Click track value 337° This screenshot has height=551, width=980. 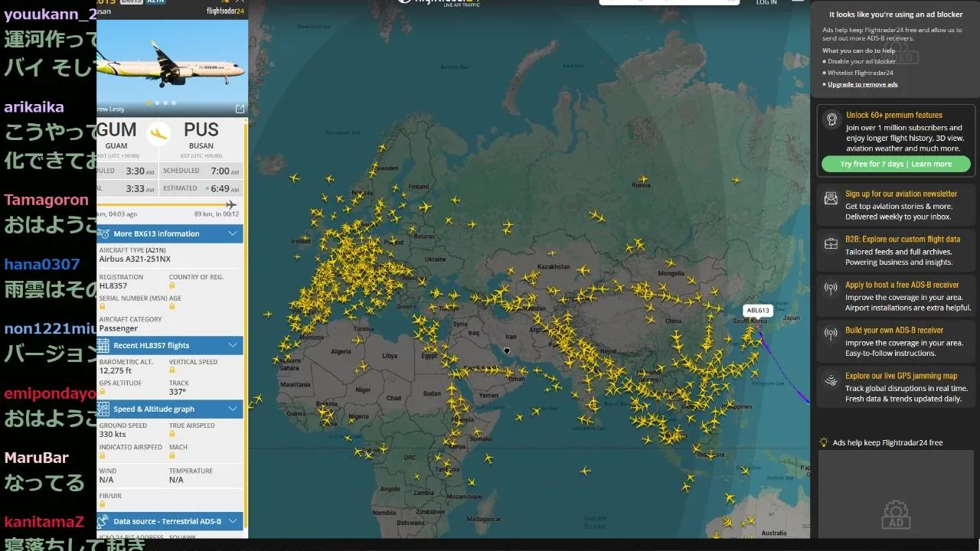(178, 391)
